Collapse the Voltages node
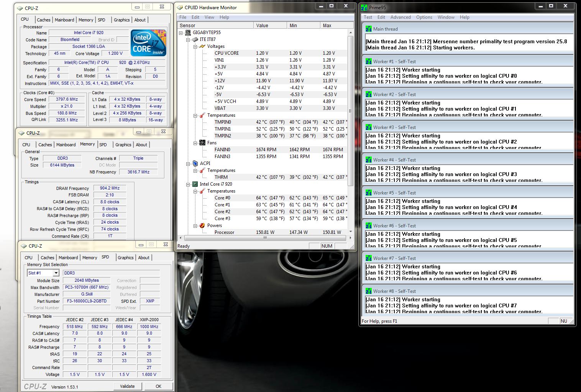The image size is (581, 392). coord(195,46)
